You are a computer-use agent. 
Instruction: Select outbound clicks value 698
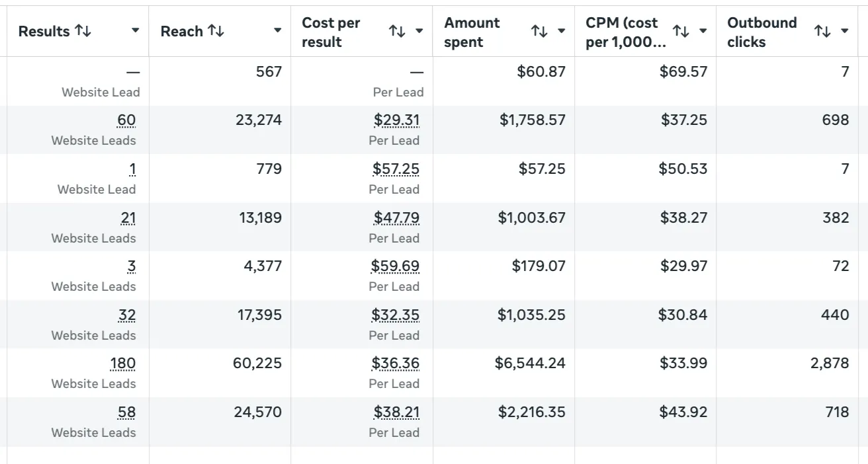pyautogui.click(x=836, y=120)
